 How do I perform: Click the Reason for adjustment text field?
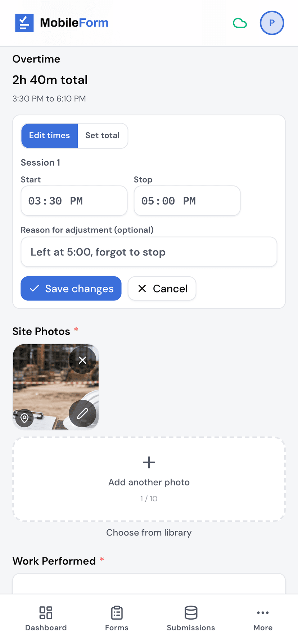[149, 252]
